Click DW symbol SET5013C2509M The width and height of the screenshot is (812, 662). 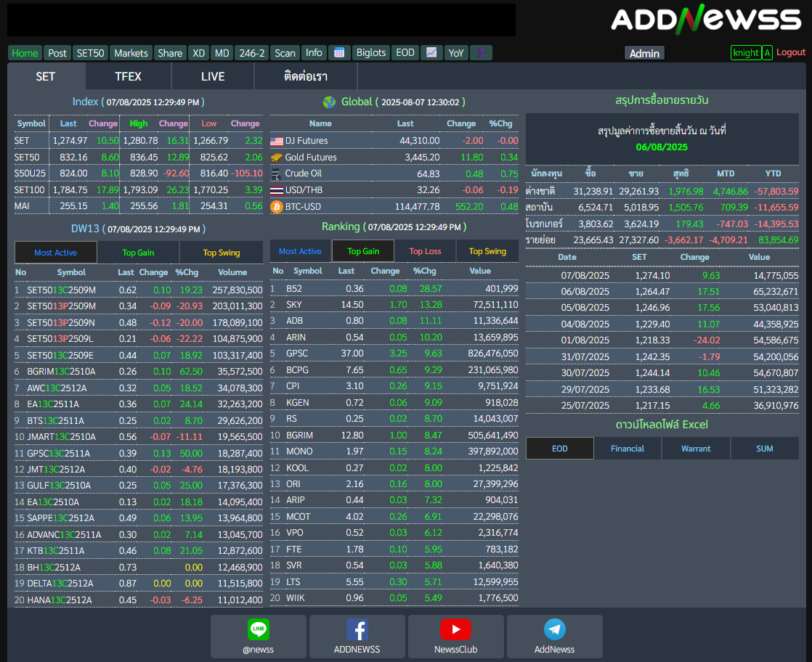62,290
